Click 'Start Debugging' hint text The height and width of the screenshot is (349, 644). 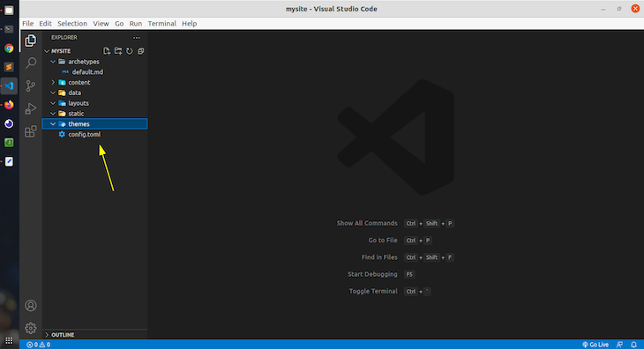[x=372, y=274]
